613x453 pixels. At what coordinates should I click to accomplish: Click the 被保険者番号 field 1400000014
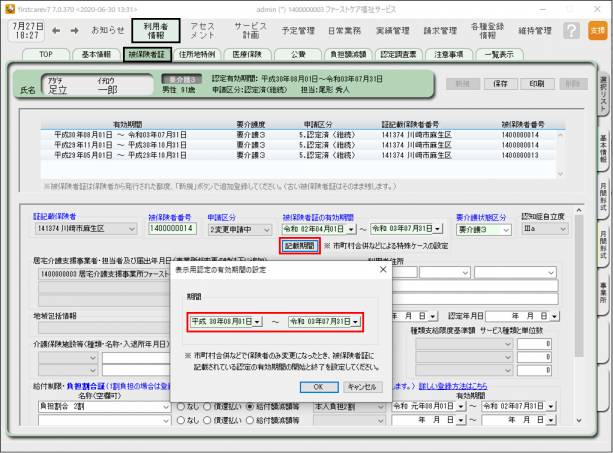click(x=172, y=228)
